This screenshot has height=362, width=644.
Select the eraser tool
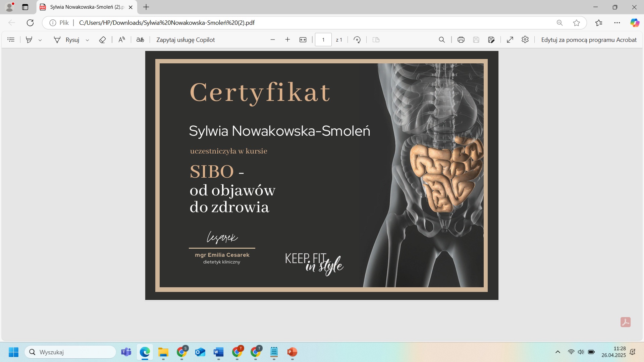(x=102, y=40)
